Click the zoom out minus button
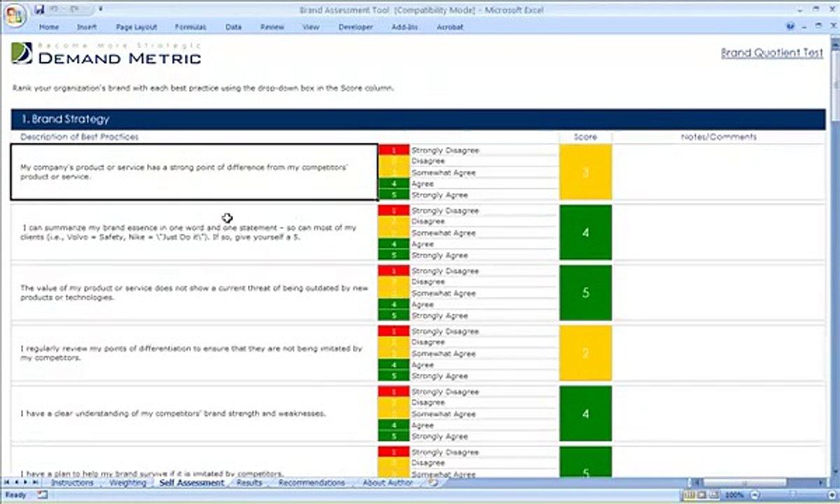This screenshot has height=504, width=840. 755,495
